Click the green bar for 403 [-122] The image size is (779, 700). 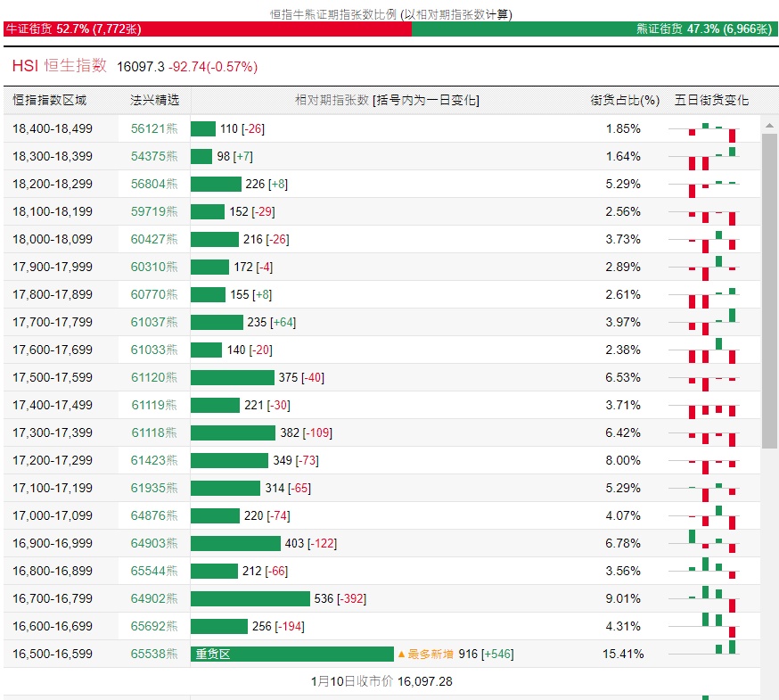click(235, 543)
